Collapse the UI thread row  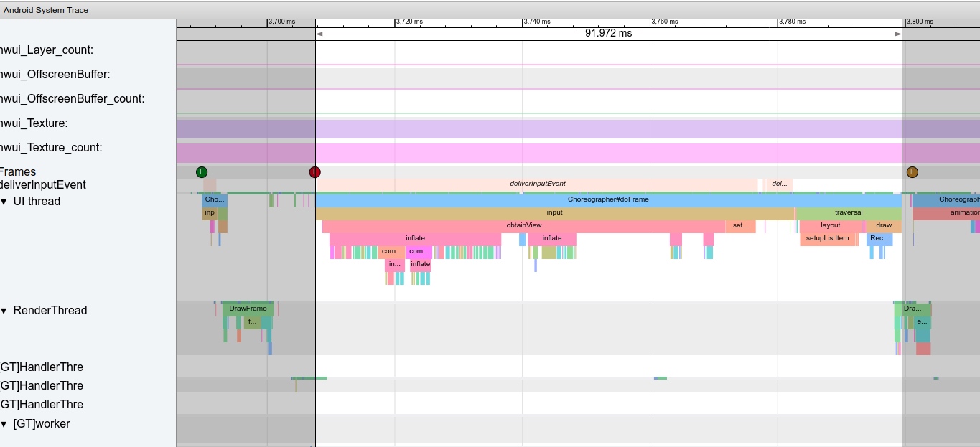coord(4,202)
